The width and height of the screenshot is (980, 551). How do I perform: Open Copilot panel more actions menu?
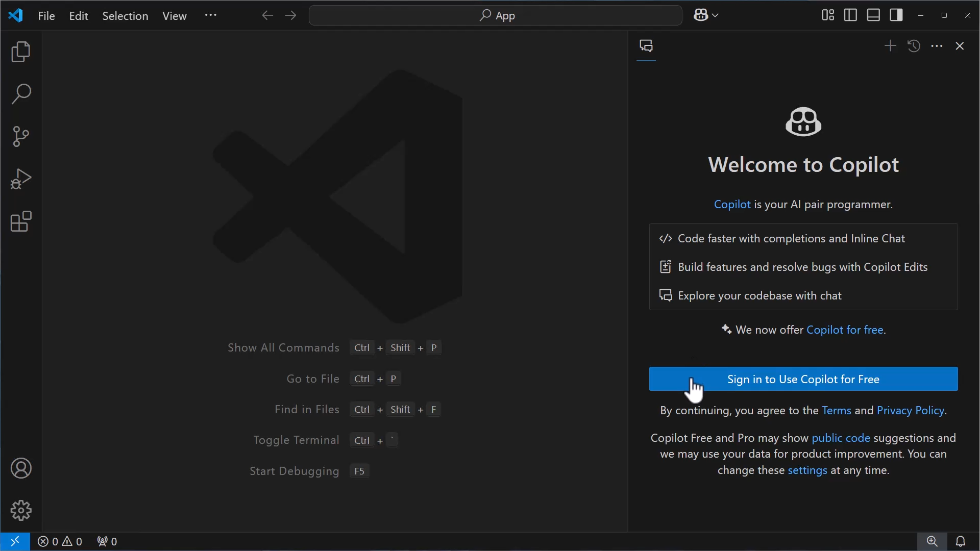coord(937,46)
